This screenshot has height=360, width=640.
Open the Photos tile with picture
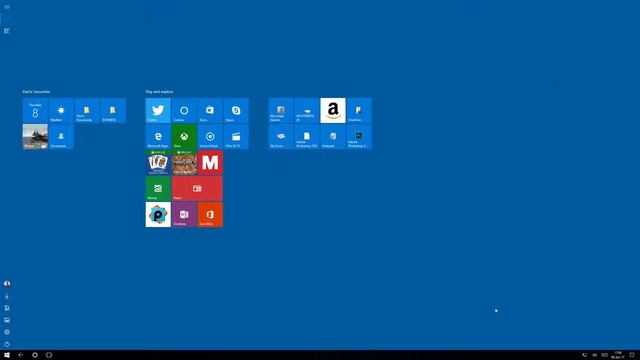(x=35, y=136)
